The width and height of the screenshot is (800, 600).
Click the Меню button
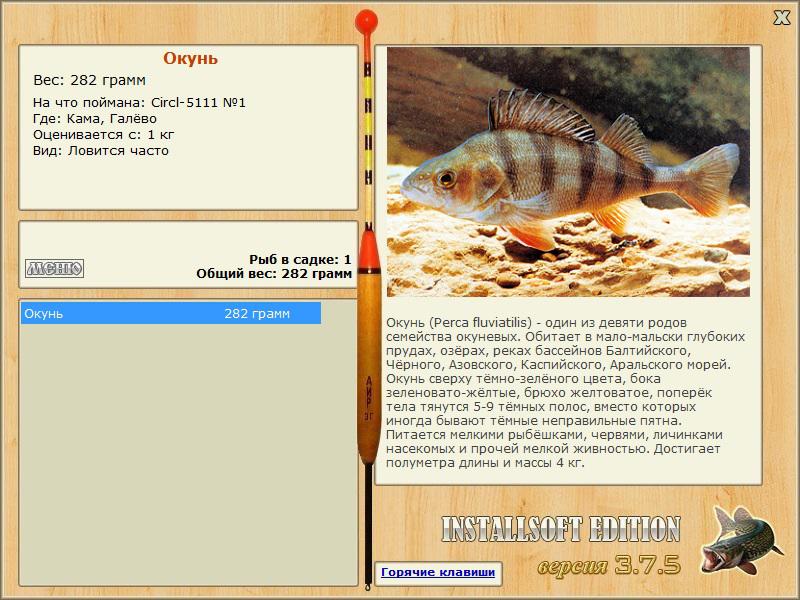pyautogui.click(x=55, y=268)
